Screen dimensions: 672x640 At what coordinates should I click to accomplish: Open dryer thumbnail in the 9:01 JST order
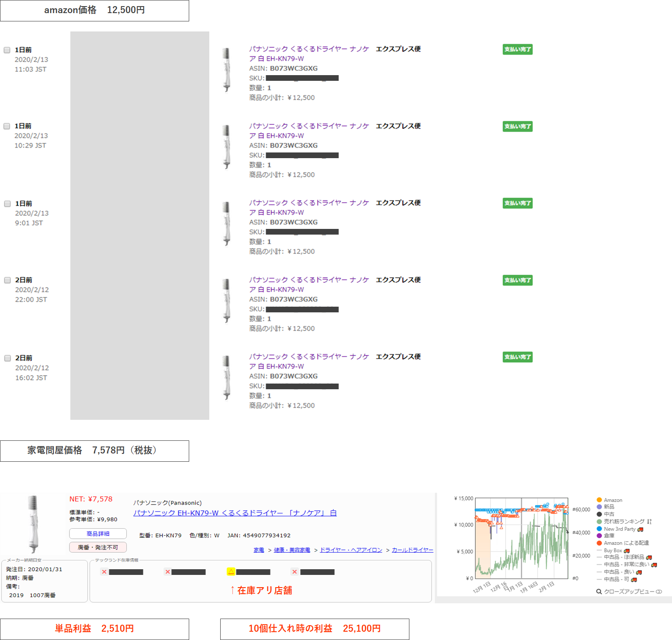point(226,224)
